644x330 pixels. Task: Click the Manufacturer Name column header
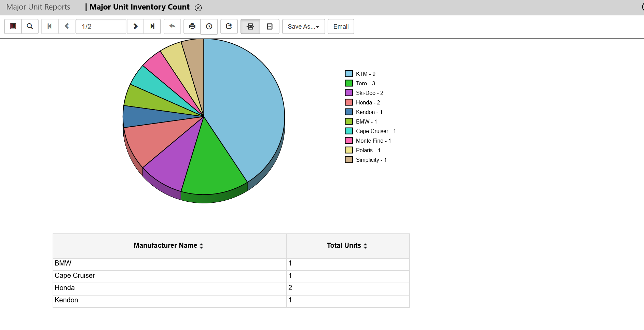click(x=169, y=246)
